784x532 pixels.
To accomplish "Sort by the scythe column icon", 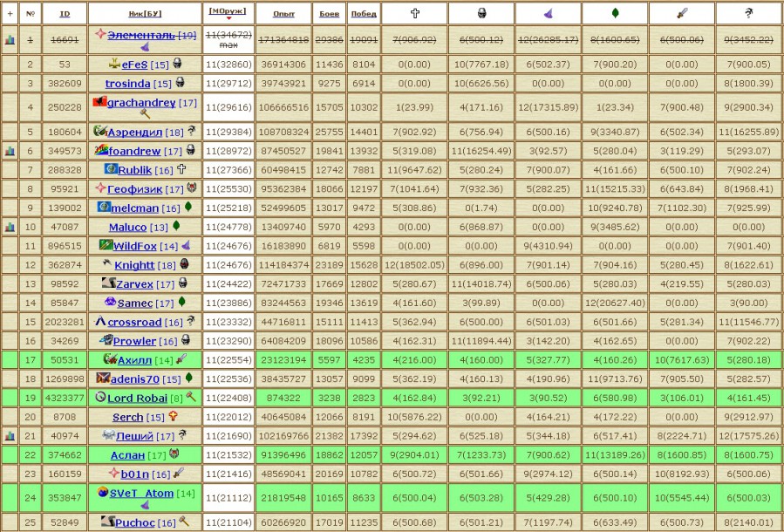I will click(x=749, y=13).
